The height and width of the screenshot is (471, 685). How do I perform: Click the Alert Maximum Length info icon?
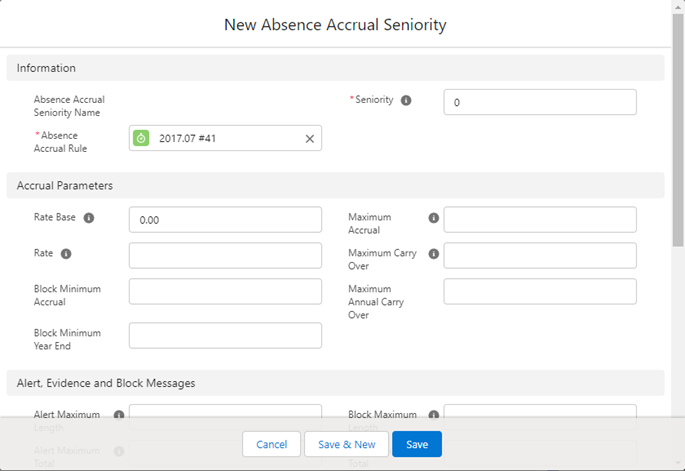point(119,415)
